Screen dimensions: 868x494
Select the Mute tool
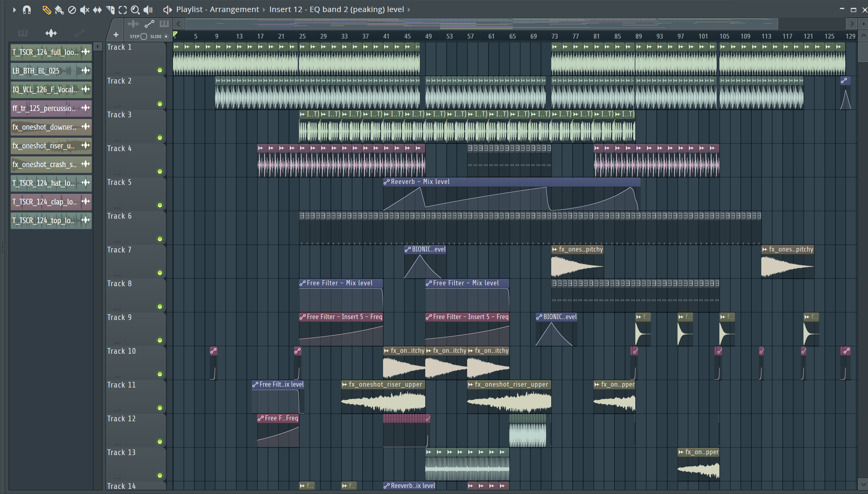(84, 10)
